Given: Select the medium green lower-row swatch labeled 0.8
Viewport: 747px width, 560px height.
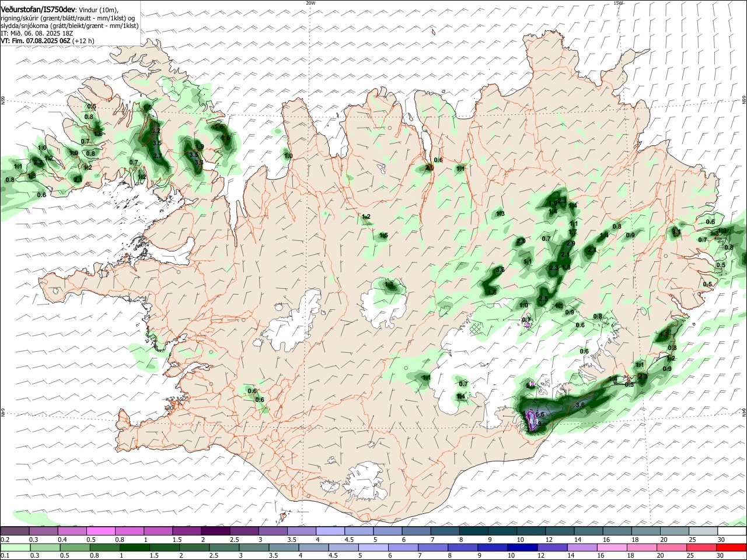Looking at the screenshot, I should pyautogui.click(x=104, y=547).
